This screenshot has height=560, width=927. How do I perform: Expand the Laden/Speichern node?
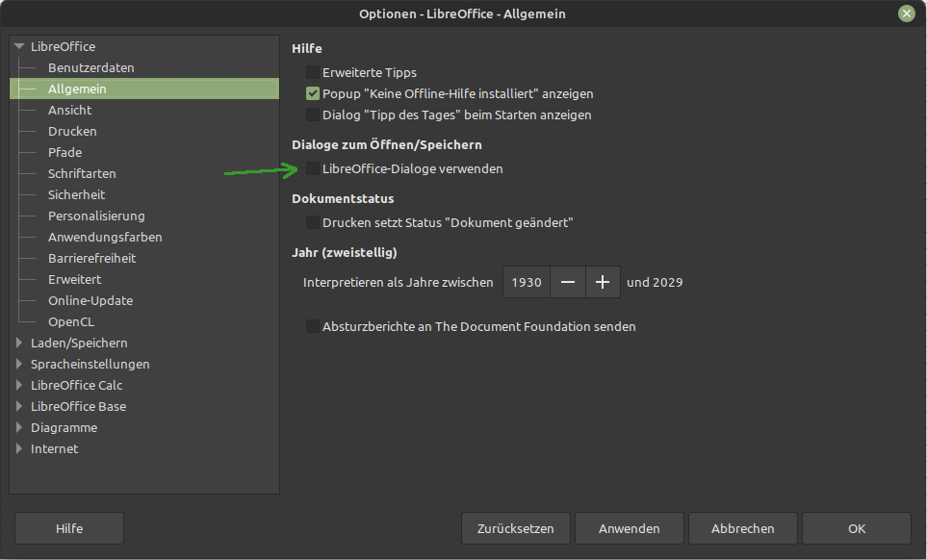pyautogui.click(x=19, y=343)
